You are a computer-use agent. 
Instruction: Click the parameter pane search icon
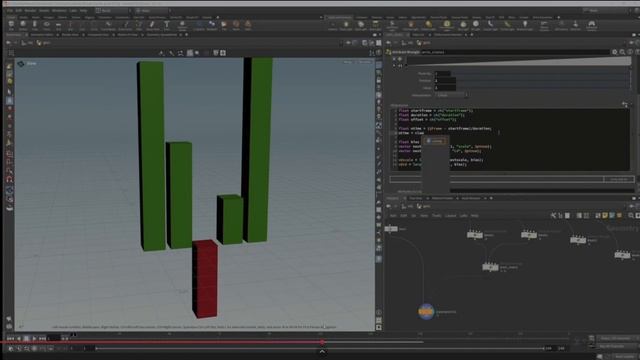click(622, 52)
